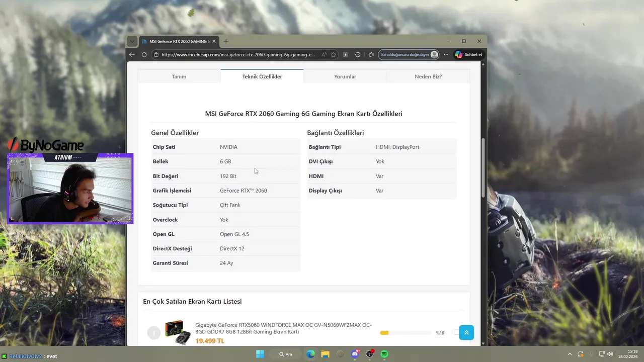Click Chip Seti value NVIDIA
Screen dimensions: 644x362
click(x=228, y=147)
